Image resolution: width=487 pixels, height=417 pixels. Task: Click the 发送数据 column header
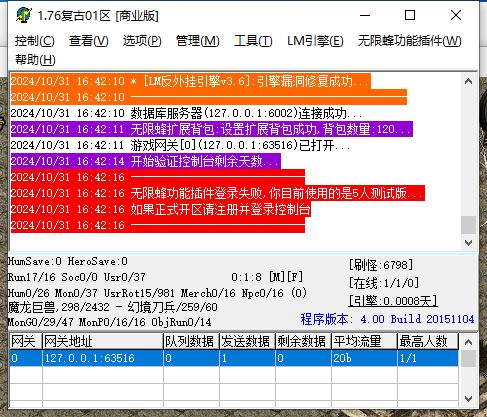click(247, 341)
